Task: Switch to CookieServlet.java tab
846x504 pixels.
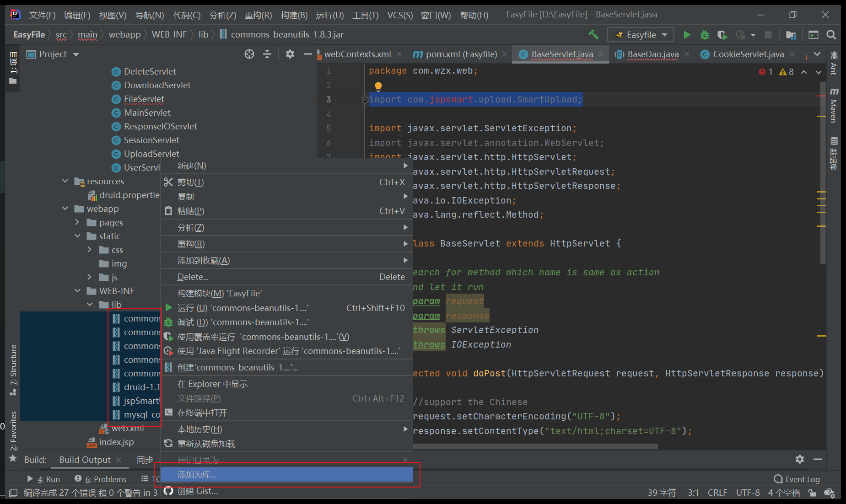Action: (749, 54)
